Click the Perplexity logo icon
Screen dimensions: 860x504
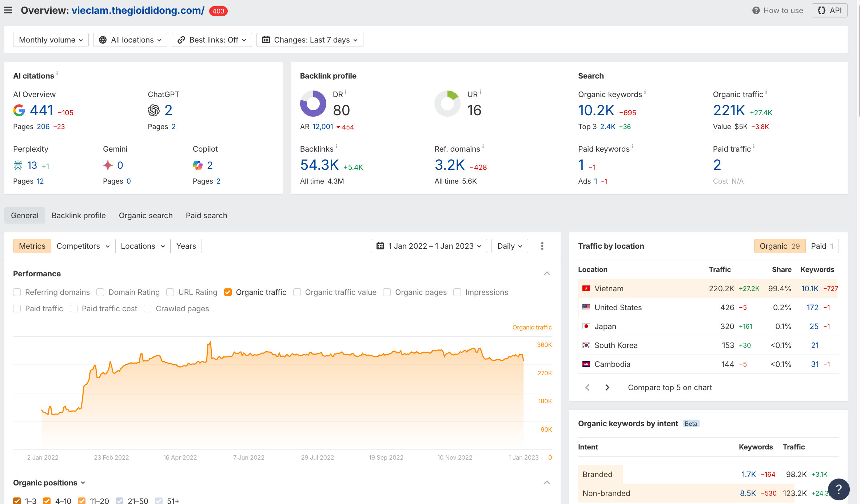point(18,165)
